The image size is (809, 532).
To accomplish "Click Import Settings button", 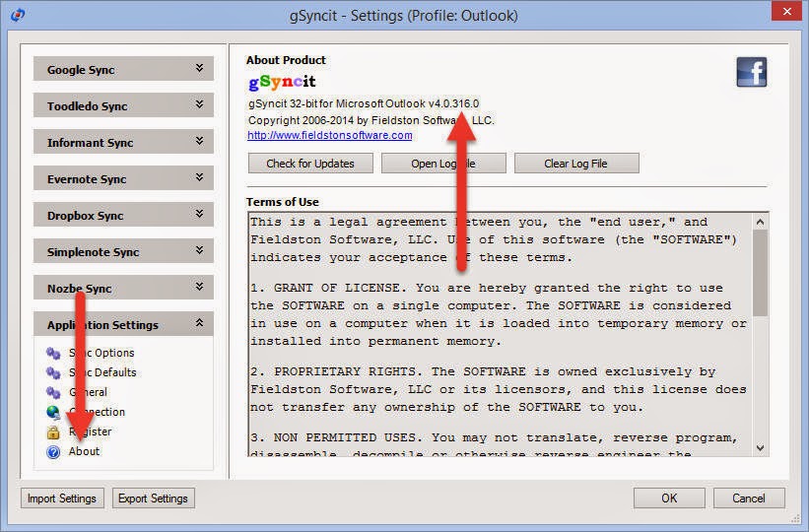I will click(x=62, y=498).
